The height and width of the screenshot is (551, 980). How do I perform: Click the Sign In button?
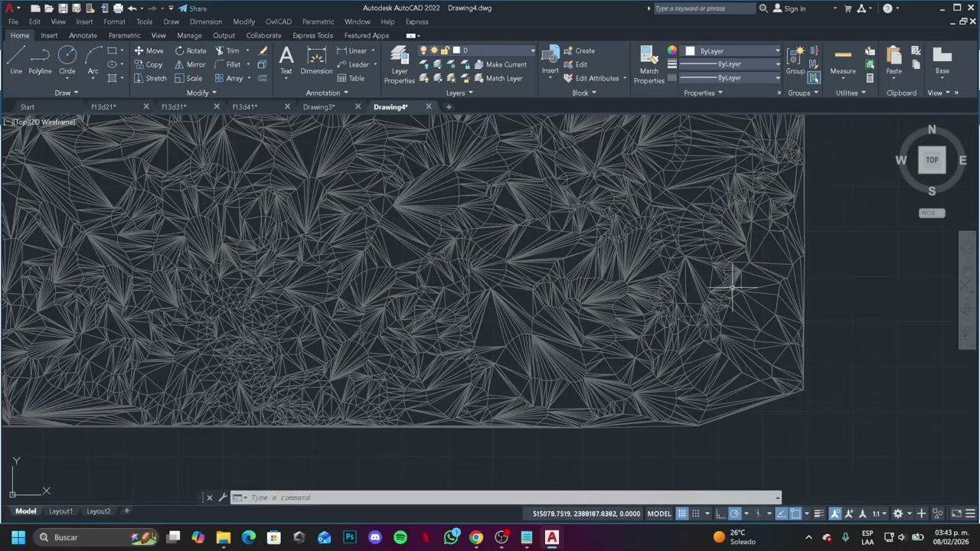pos(789,8)
